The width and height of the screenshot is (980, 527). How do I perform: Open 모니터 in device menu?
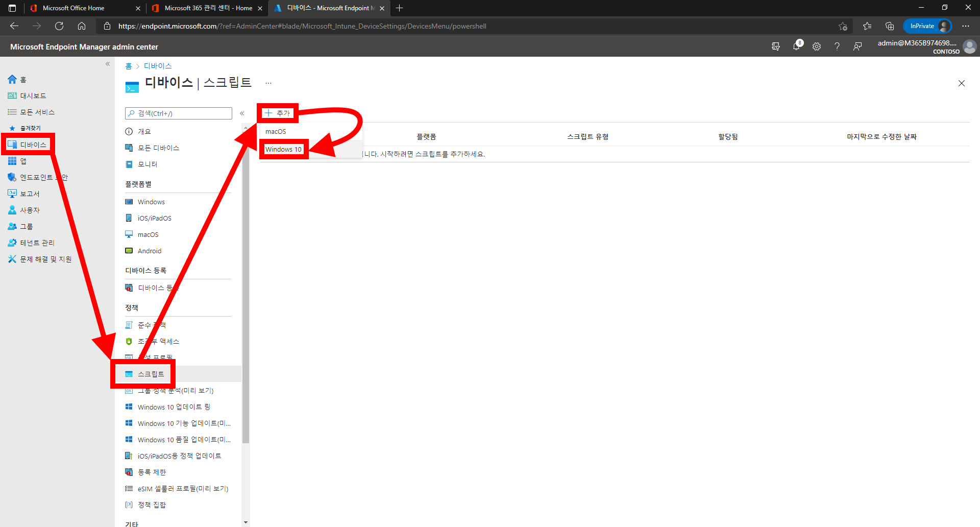[141, 164]
